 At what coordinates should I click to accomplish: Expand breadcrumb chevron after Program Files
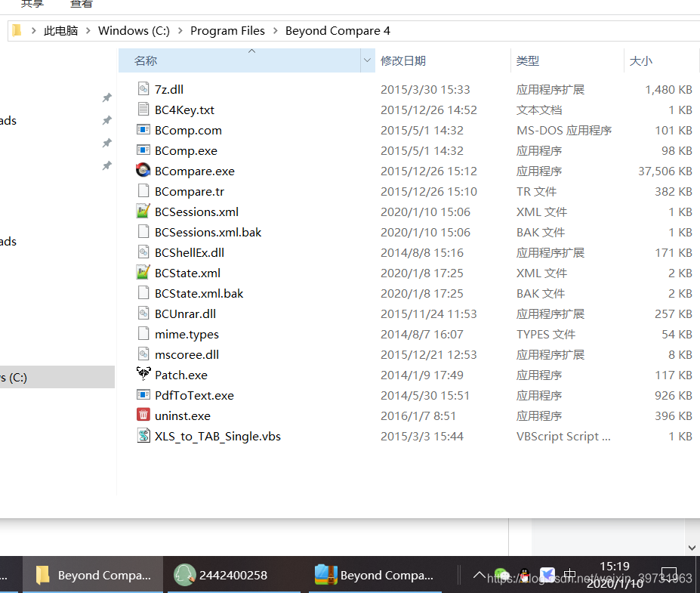[276, 30]
